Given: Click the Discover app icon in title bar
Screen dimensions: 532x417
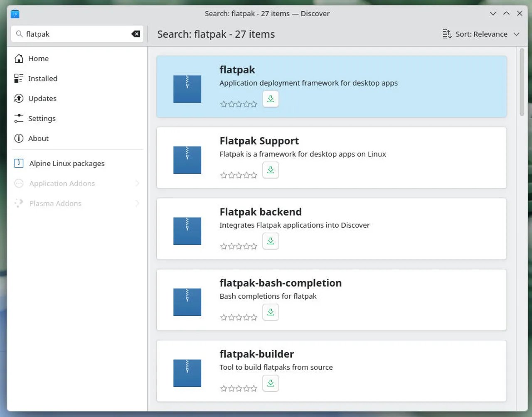Looking at the screenshot, I should [15, 14].
